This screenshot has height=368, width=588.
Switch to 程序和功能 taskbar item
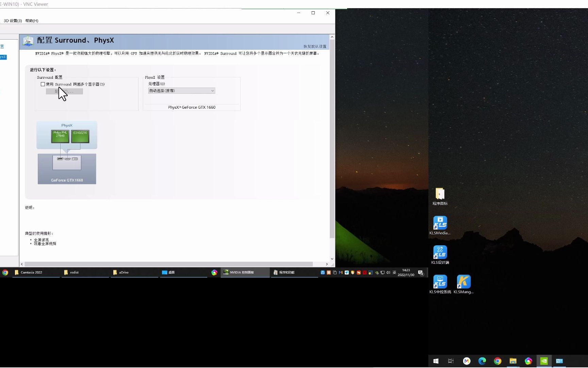coord(294,273)
